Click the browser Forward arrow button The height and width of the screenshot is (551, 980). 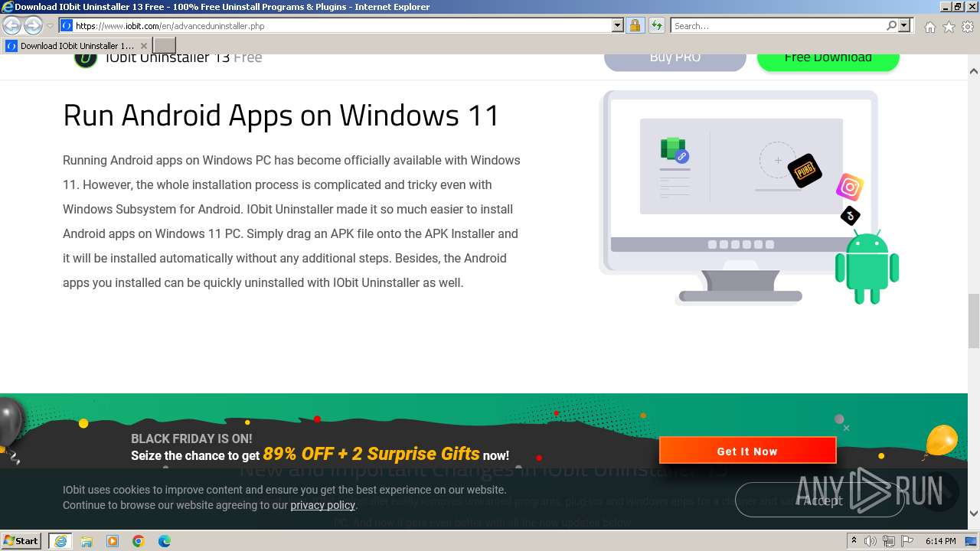coord(33,25)
